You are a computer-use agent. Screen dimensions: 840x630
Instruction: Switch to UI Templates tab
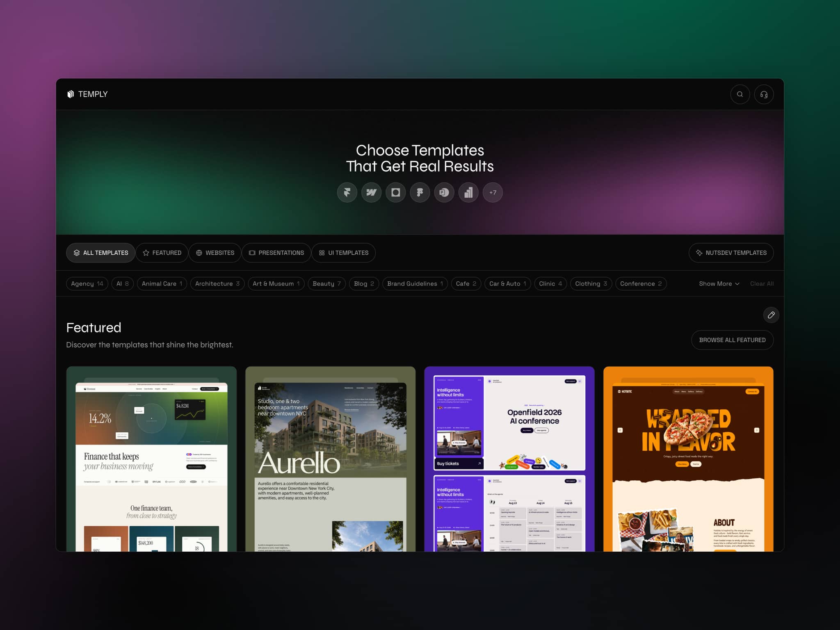344,253
